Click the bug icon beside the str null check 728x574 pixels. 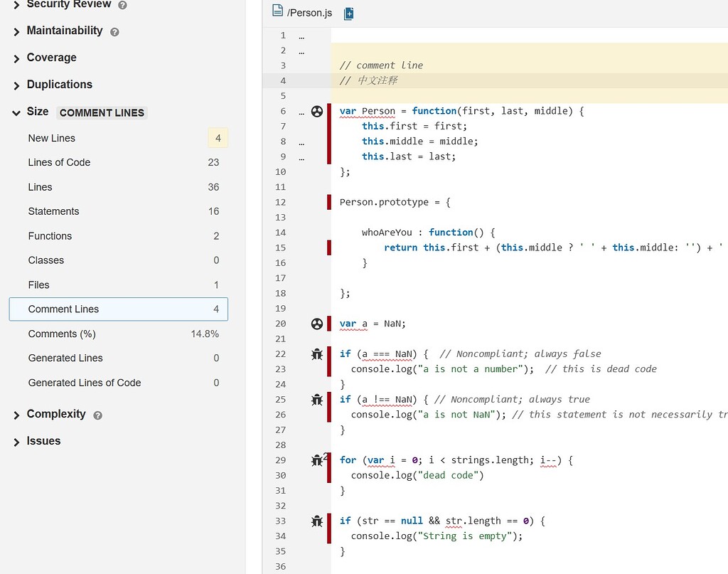pyautogui.click(x=317, y=521)
